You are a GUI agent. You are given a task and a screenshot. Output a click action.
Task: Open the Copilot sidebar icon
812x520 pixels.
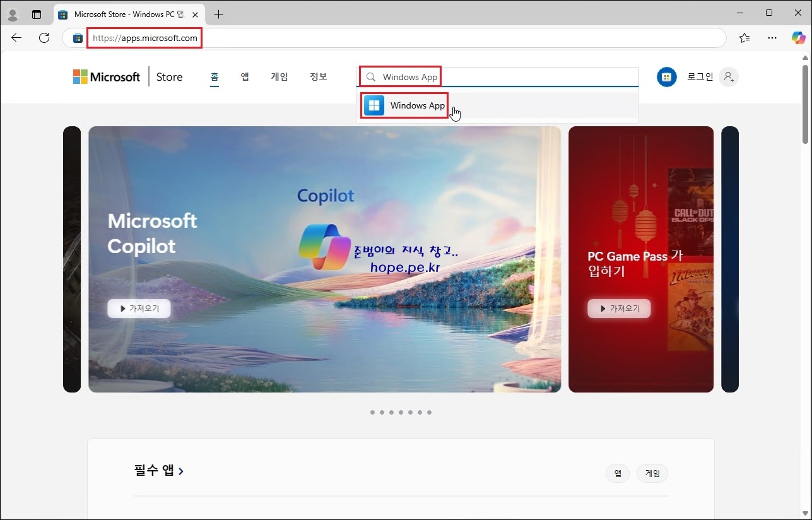tap(799, 38)
